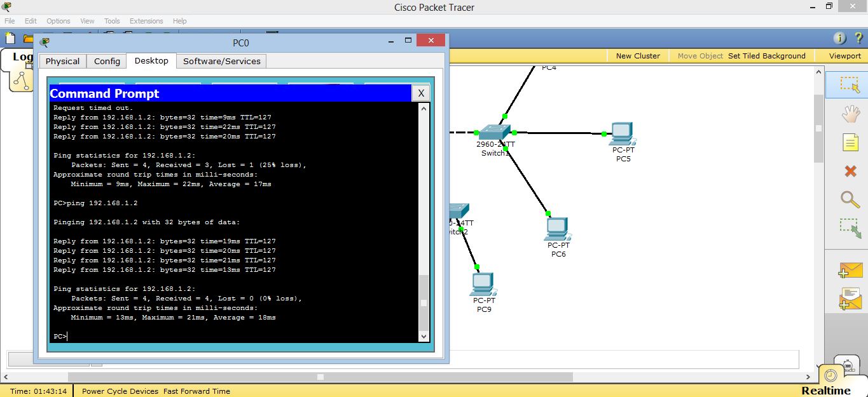Select the PC5 device on the workspace
868x397 pixels.
coord(623,134)
